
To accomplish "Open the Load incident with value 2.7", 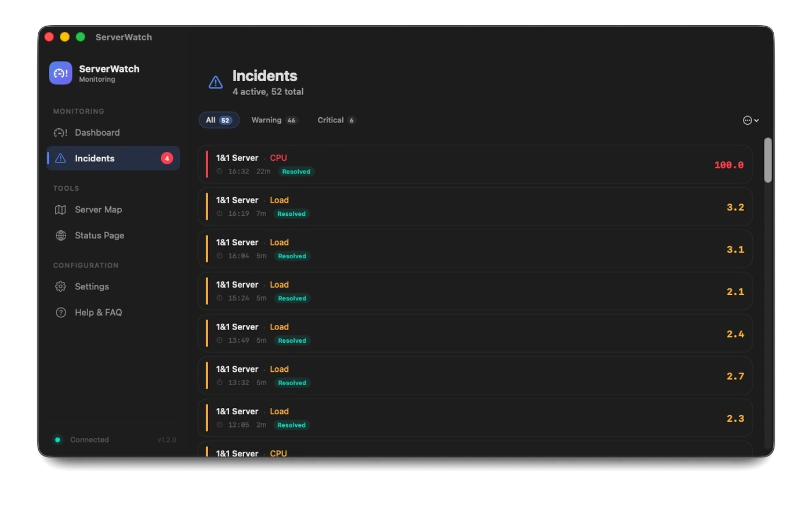I will coord(474,376).
